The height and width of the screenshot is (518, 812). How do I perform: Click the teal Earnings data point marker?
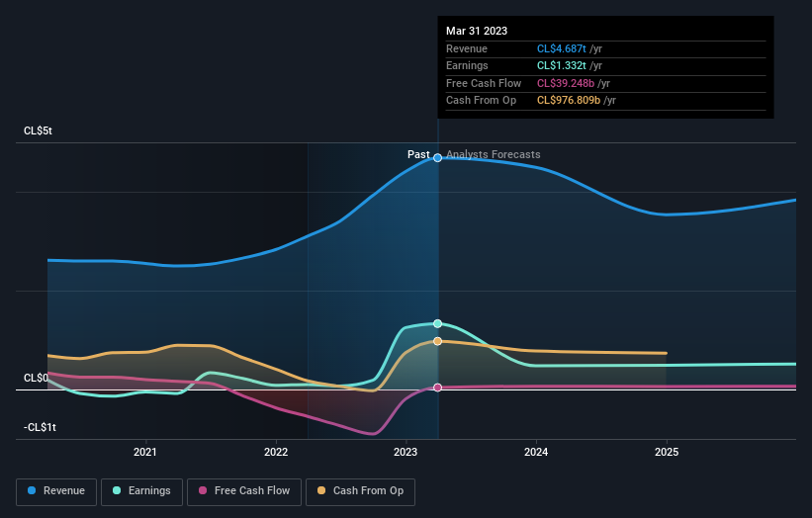coord(437,323)
